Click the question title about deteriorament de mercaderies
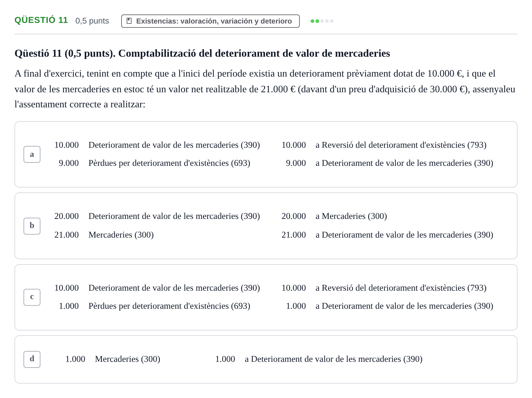 point(202,53)
